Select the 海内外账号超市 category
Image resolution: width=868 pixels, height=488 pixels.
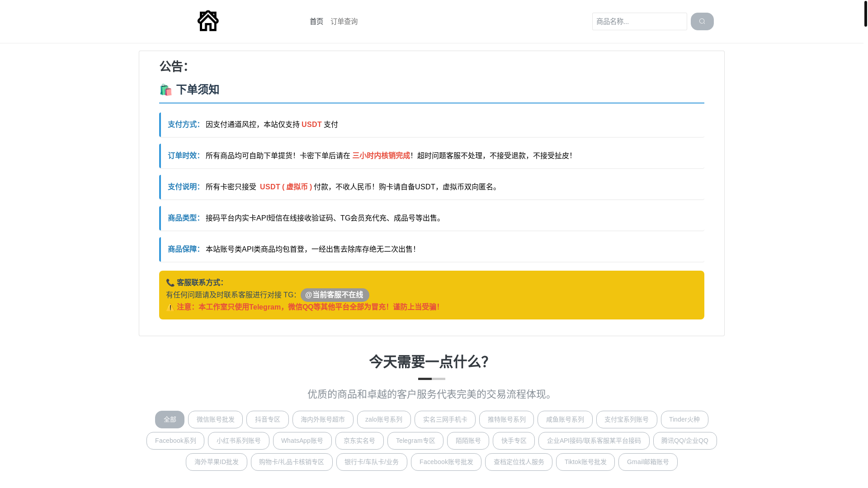tap(323, 419)
